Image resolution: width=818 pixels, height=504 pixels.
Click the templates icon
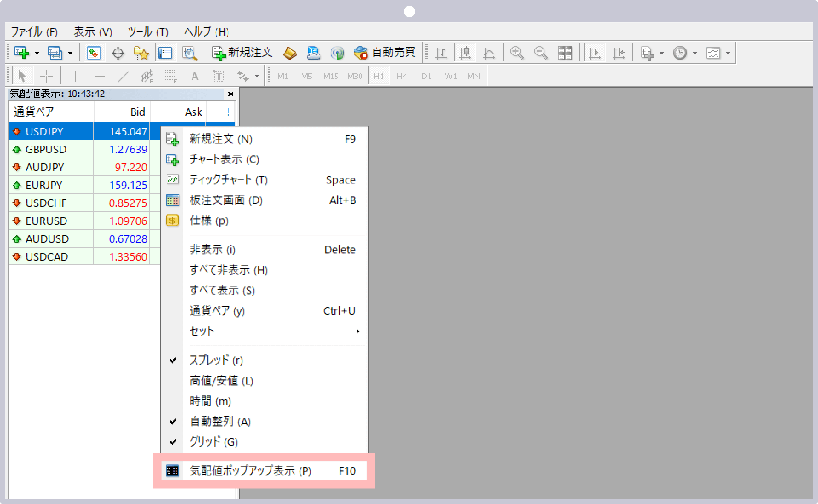point(713,53)
